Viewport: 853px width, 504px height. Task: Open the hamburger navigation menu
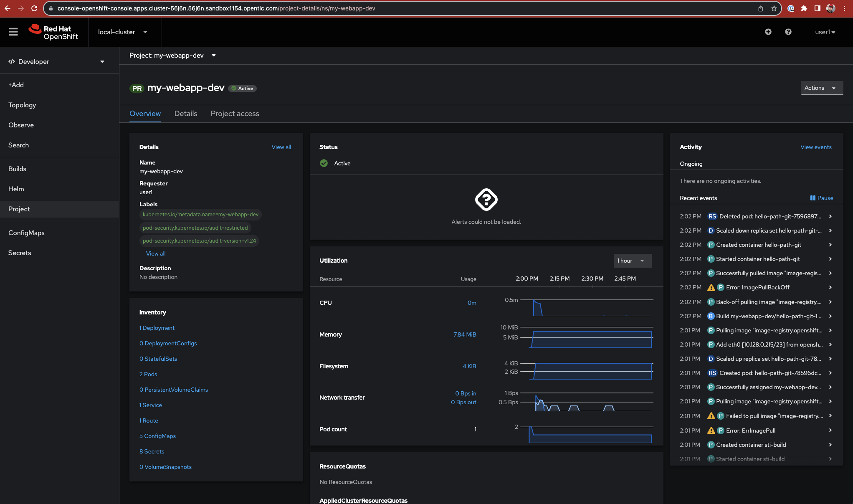(13, 32)
